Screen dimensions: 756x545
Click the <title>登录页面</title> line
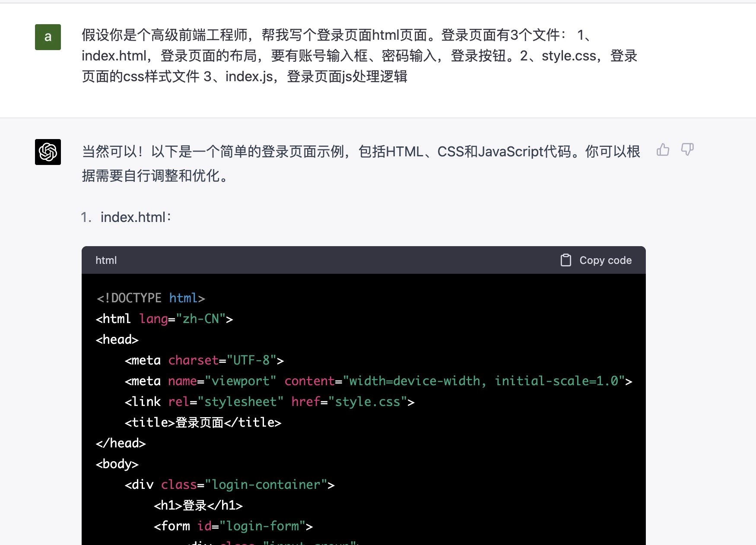point(203,422)
